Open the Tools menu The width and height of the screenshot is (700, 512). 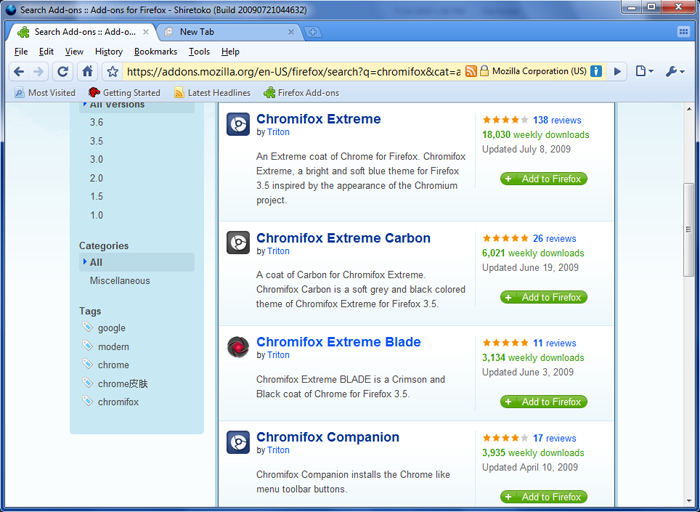pos(199,52)
